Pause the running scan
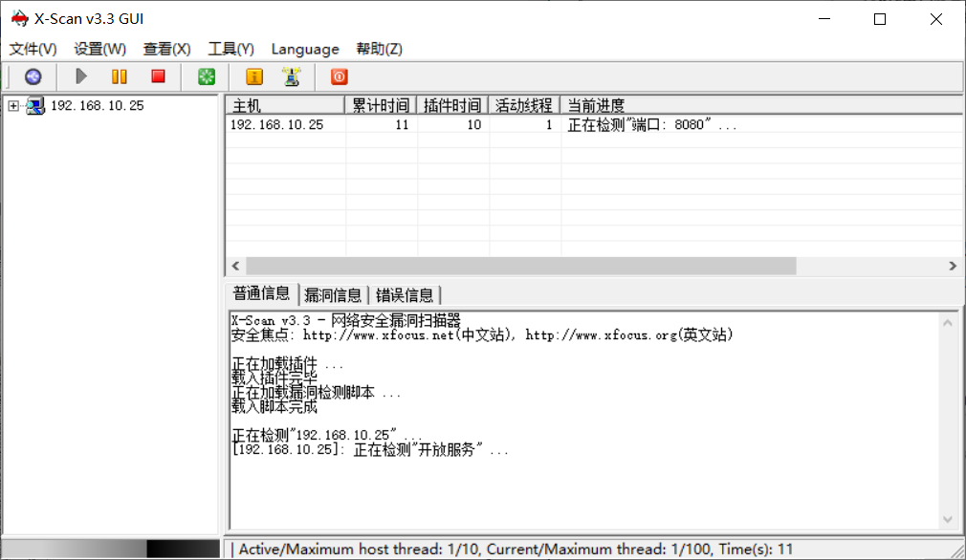Screen dimensions: 966x560 click(119, 76)
